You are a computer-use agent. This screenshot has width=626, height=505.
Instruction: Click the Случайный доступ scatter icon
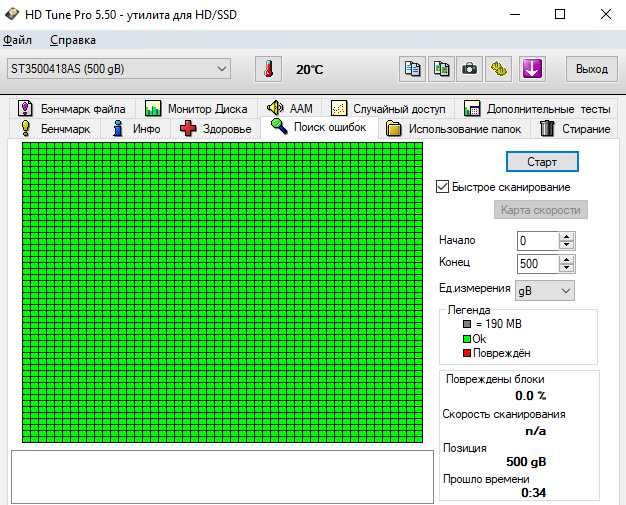tap(339, 108)
